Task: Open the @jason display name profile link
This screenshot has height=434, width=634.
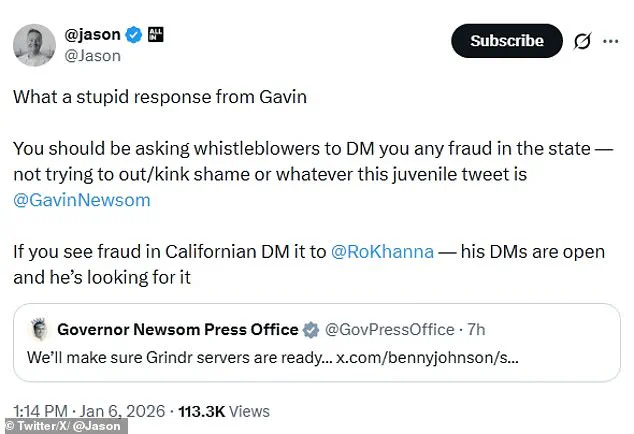Action: 94,36
